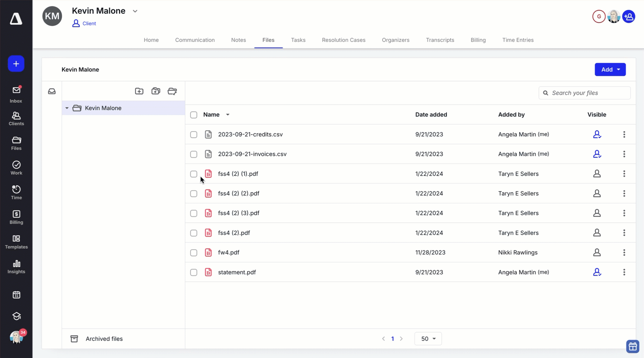Open the Insights panel from the sidebar
644x358 pixels.
pyautogui.click(x=16, y=266)
